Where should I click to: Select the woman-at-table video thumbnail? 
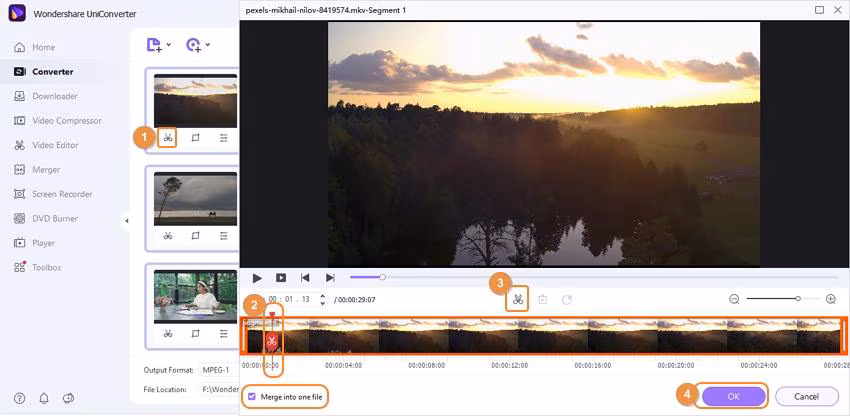tap(195, 297)
